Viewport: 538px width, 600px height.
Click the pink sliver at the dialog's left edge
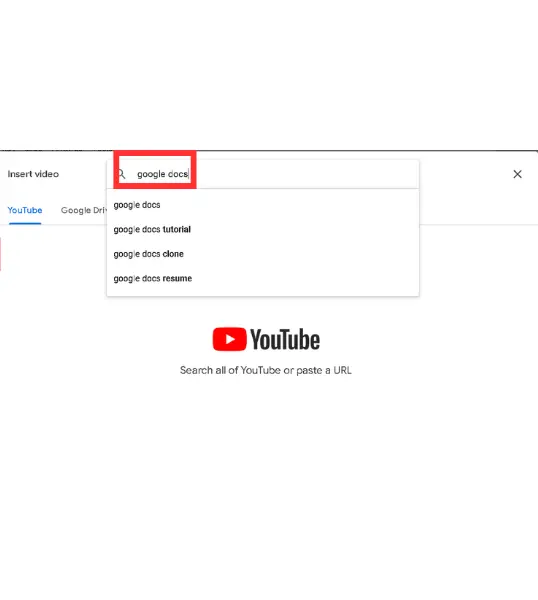pyautogui.click(x=0, y=254)
